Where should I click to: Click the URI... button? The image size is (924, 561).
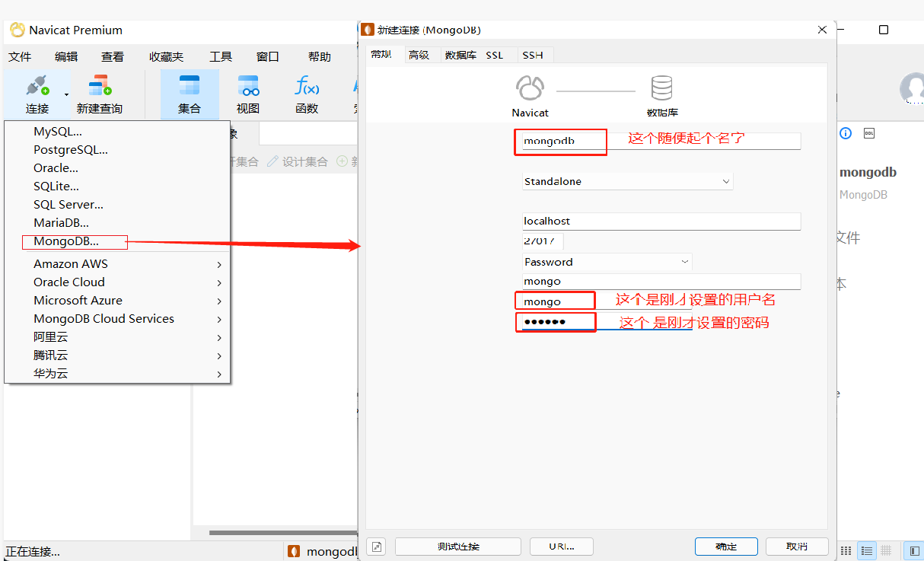point(562,546)
